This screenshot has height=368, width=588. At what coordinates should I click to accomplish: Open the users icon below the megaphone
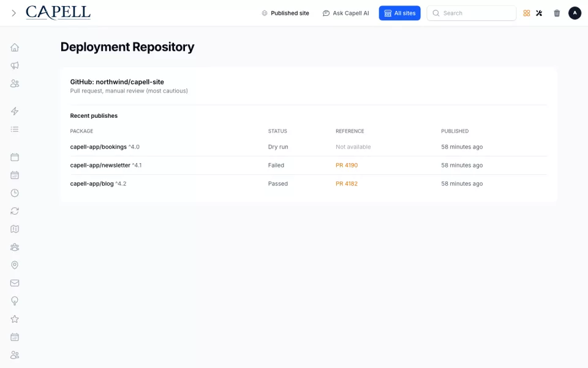pos(15,83)
